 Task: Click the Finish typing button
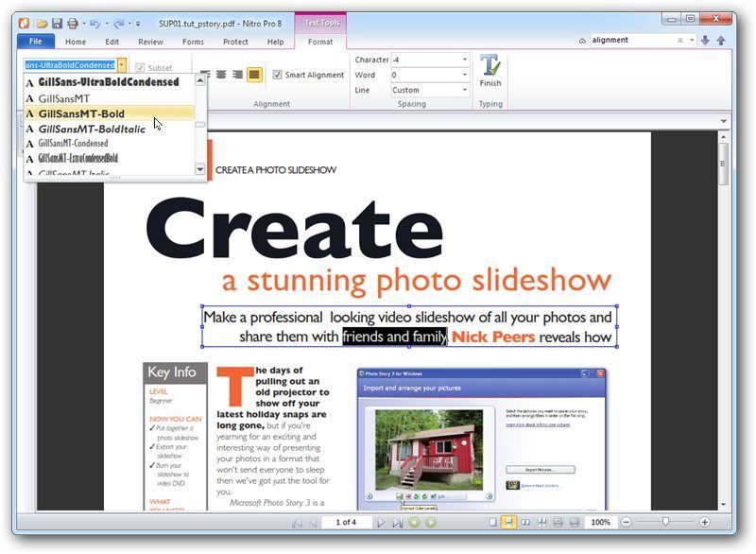point(490,71)
